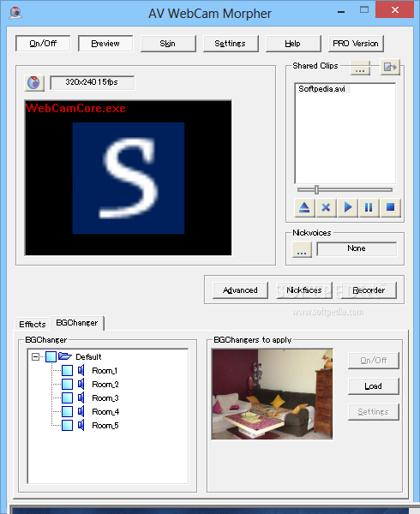Minimize the AV WebCam Morpher window
This screenshot has height=514, width=420.
pos(341,12)
